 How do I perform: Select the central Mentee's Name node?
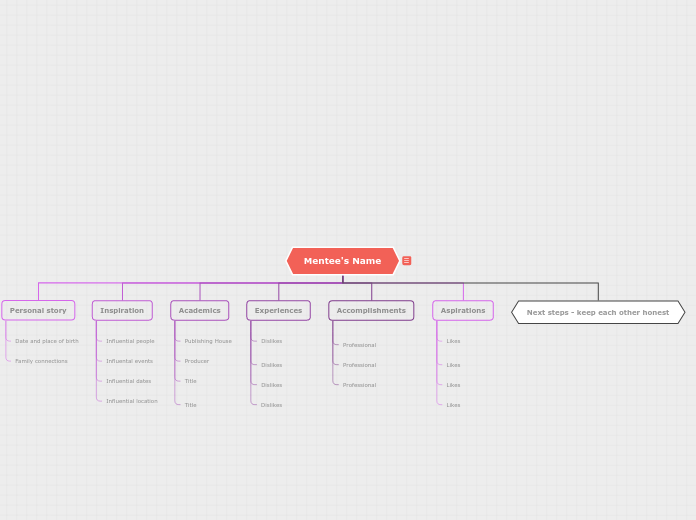(343, 261)
